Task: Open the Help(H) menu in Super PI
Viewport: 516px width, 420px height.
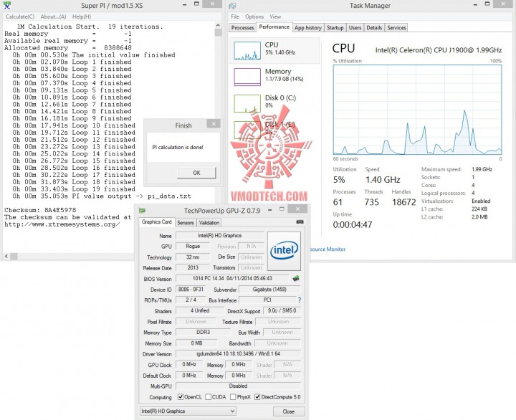Action: click(82, 16)
